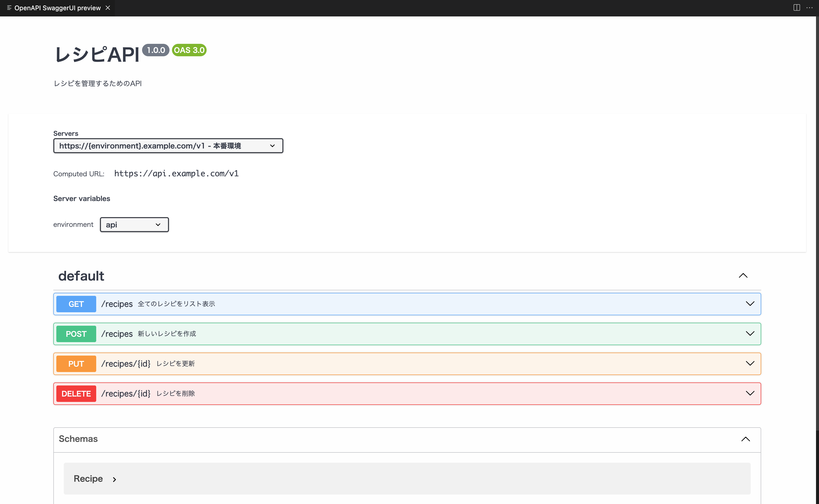This screenshot has height=504, width=819.
Task: Click the blue GET method badge
Action: [x=76, y=304]
